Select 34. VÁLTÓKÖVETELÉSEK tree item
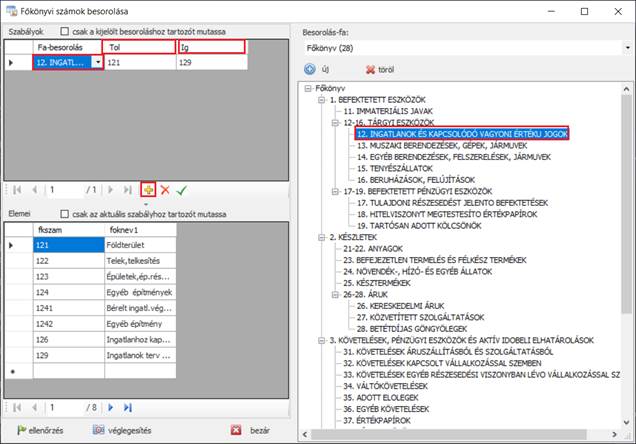636x444 pixels. click(385, 386)
